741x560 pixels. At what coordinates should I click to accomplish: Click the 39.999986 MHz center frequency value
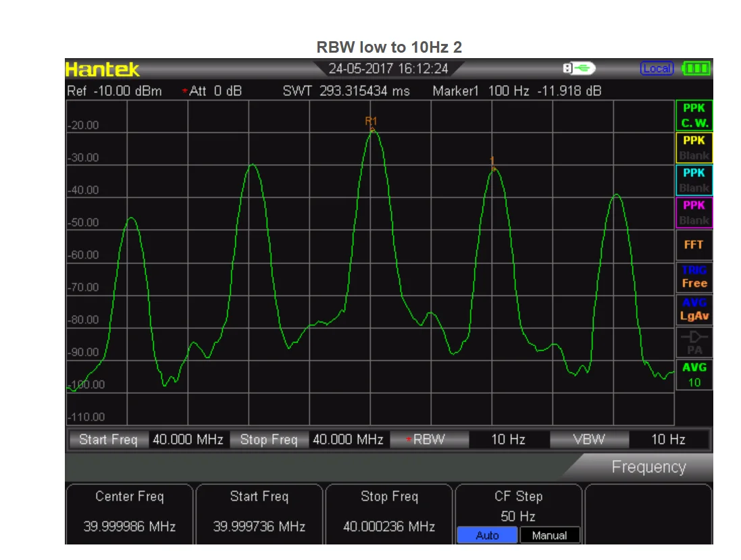coord(130,526)
